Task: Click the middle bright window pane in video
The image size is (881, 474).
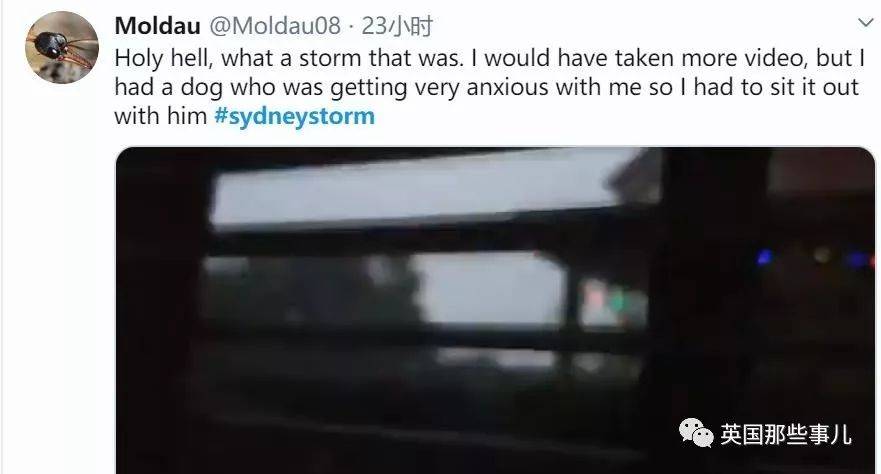Action: coord(489,288)
